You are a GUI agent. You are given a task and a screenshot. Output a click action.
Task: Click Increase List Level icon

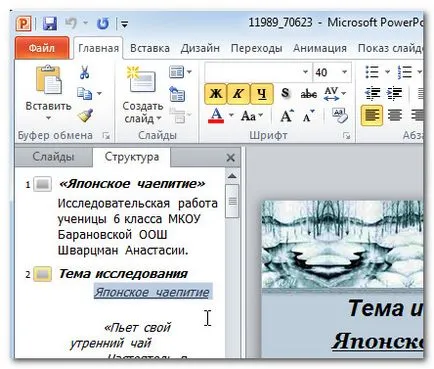[395, 94]
